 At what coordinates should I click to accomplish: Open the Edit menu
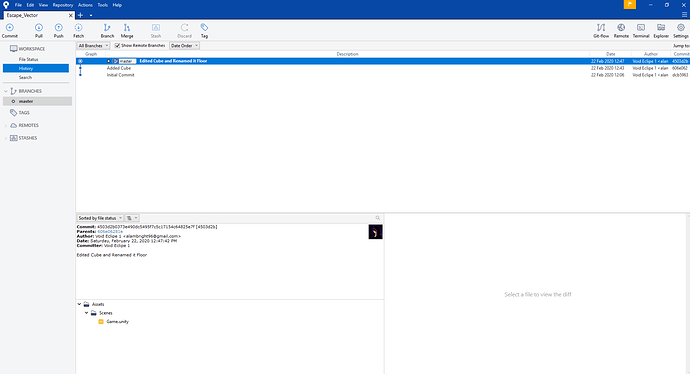tap(30, 5)
